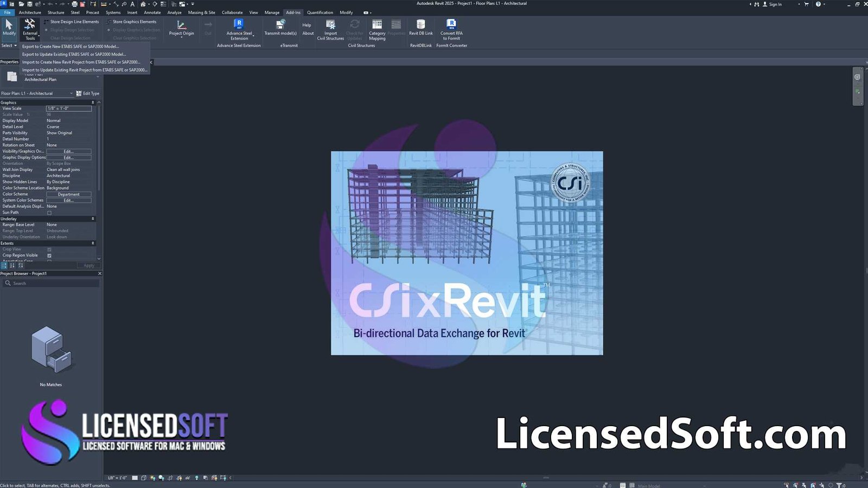Open the Collaborate ribbon tab
Viewport: 868px width, 488px height.
point(232,12)
